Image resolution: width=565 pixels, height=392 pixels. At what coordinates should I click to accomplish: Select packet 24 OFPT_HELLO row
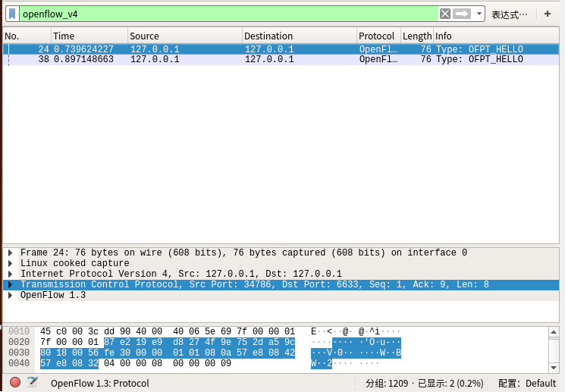pos(281,49)
